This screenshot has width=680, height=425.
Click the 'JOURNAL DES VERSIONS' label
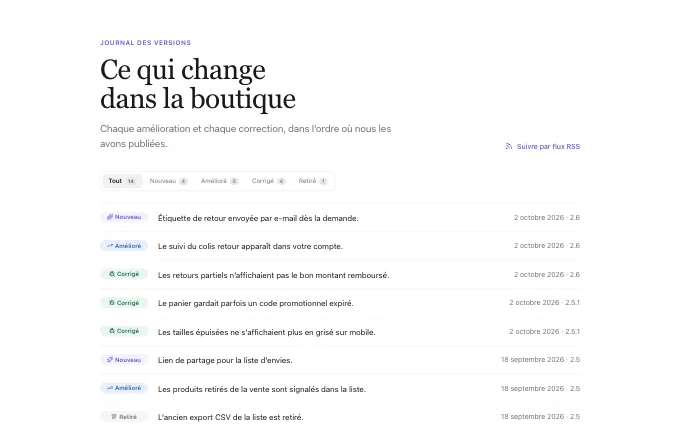pos(145,42)
